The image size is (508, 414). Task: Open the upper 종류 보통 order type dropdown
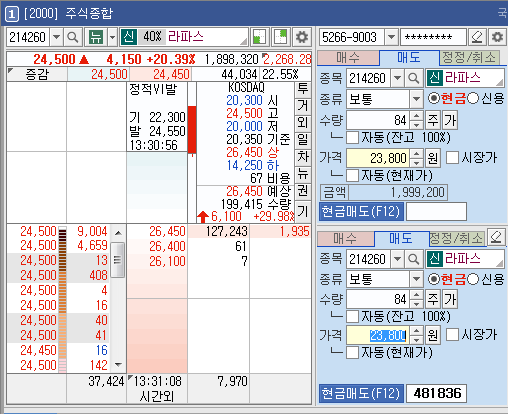[x=416, y=99]
